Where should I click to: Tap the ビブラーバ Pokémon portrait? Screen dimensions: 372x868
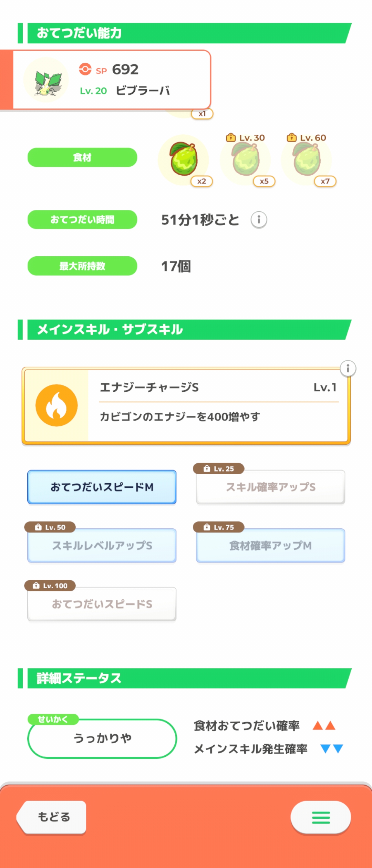pos(46,80)
